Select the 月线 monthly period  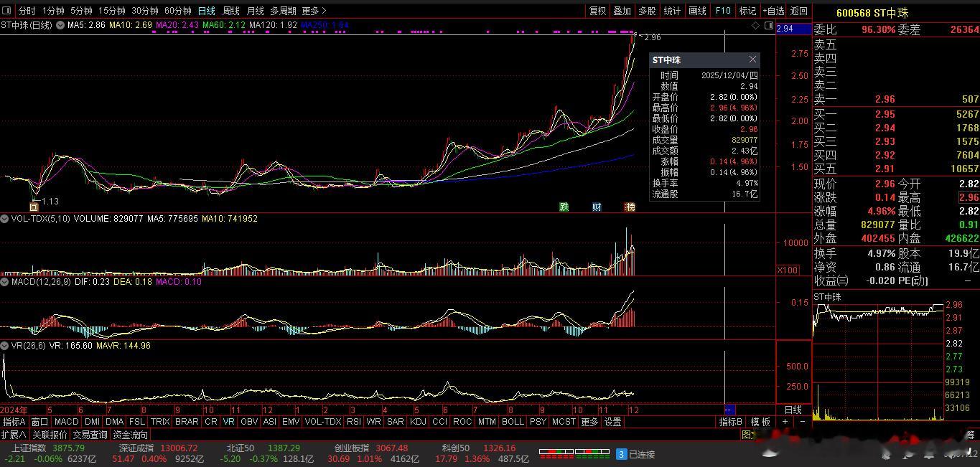click(x=255, y=11)
